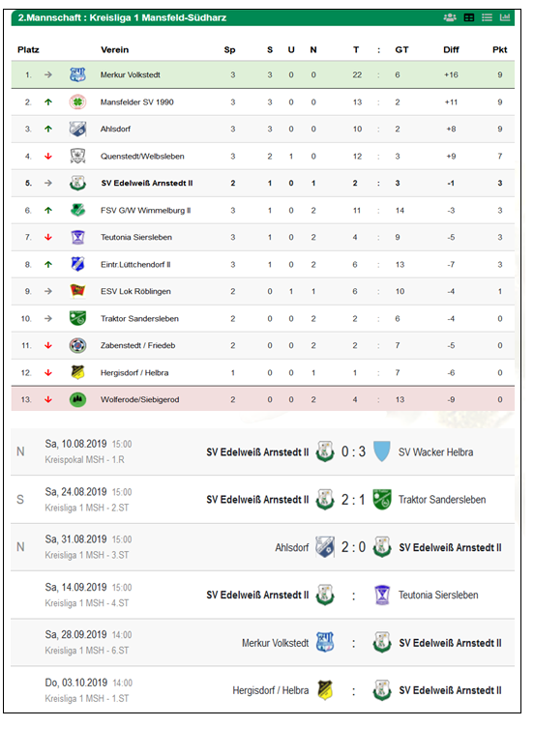Screen dimensions: 534x756
Task: Open the chart statistics icon
Action: coord(505,17)
